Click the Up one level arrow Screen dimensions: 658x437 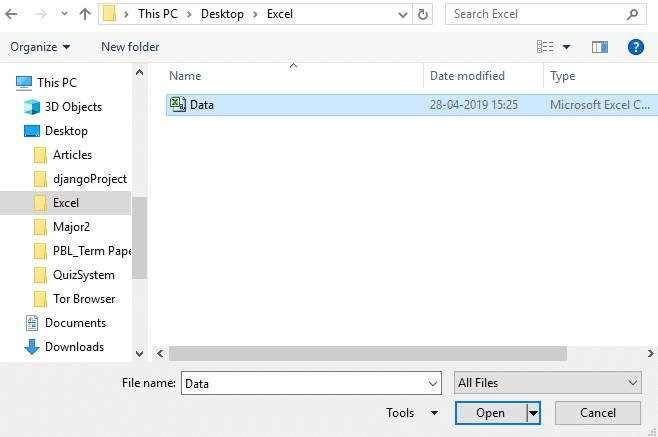[x=84, y=15]
